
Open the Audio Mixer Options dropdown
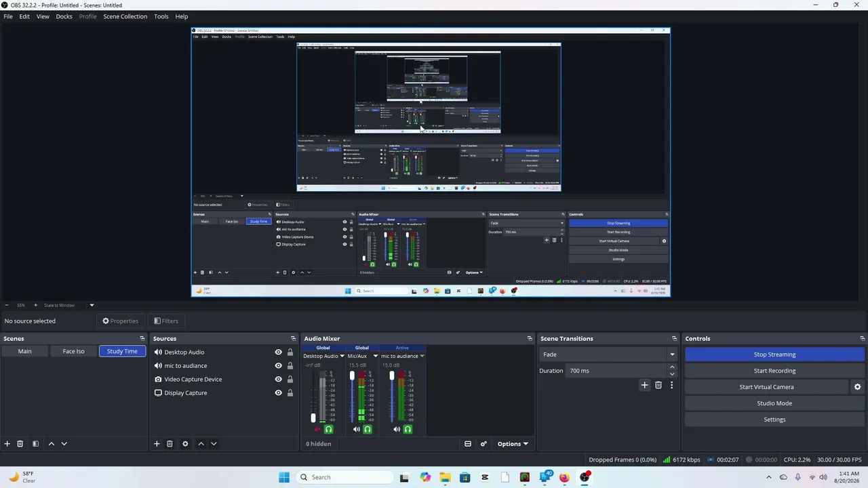click(x=513, y=444)
